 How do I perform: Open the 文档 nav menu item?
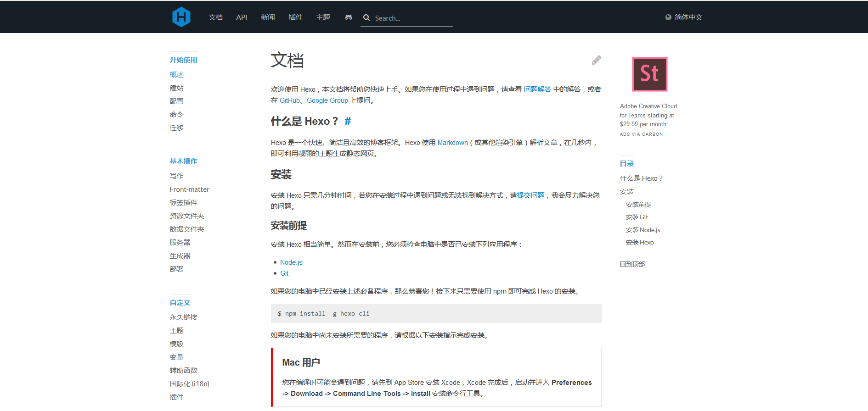click(x=215, y=17)
